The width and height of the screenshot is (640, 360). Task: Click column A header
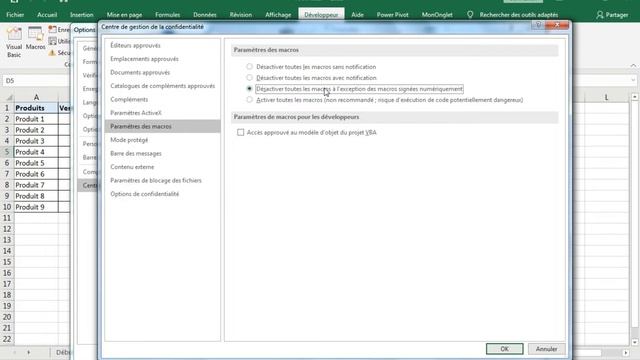coord(36,97)
